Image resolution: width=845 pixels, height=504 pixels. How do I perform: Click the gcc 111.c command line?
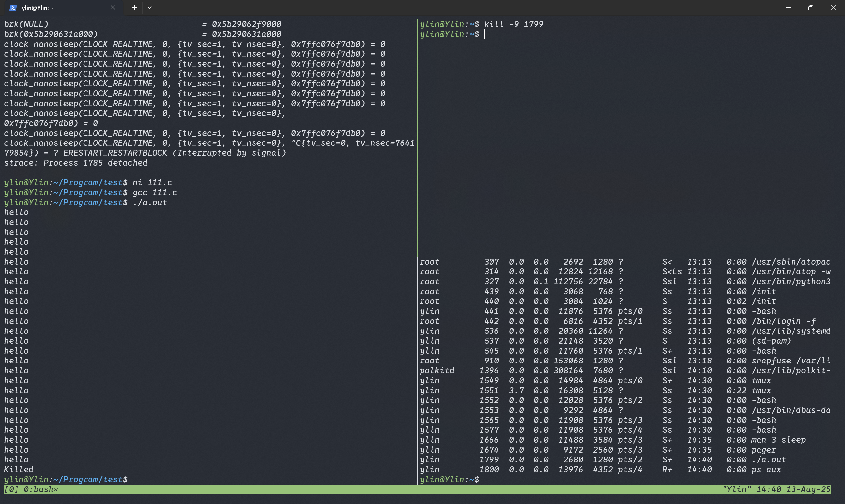[154, 193]
